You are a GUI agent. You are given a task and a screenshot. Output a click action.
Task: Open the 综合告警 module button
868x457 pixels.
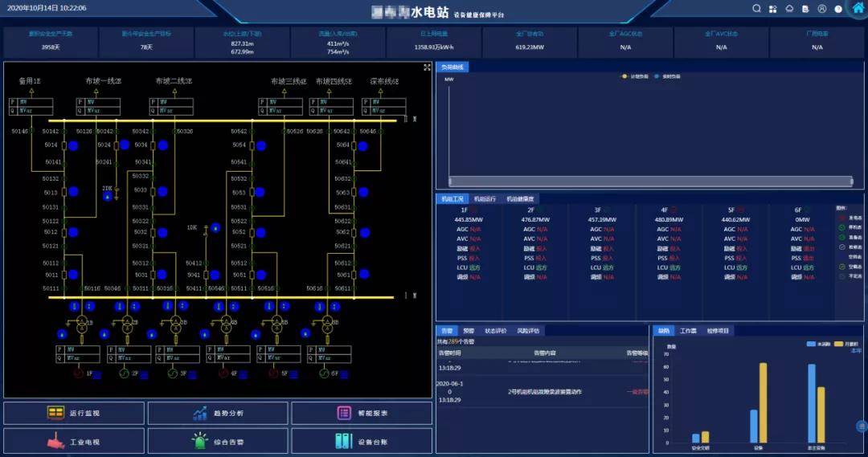point(218,441)
